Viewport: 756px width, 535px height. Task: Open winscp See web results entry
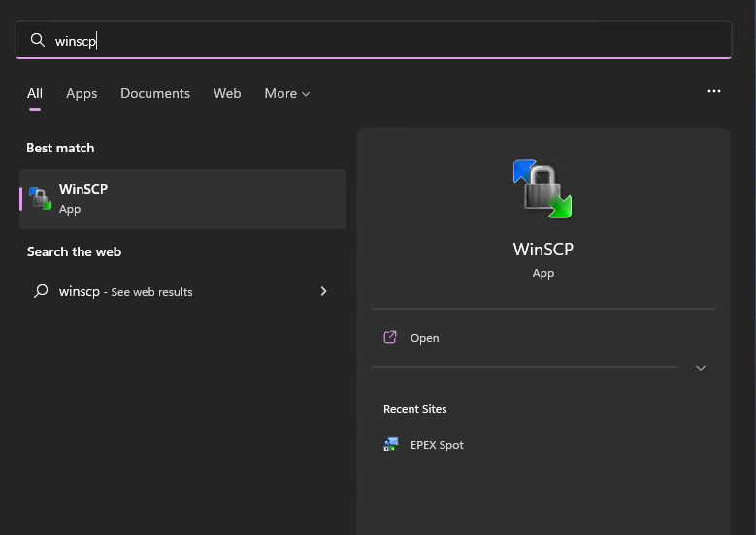click(x=182, y=291)
